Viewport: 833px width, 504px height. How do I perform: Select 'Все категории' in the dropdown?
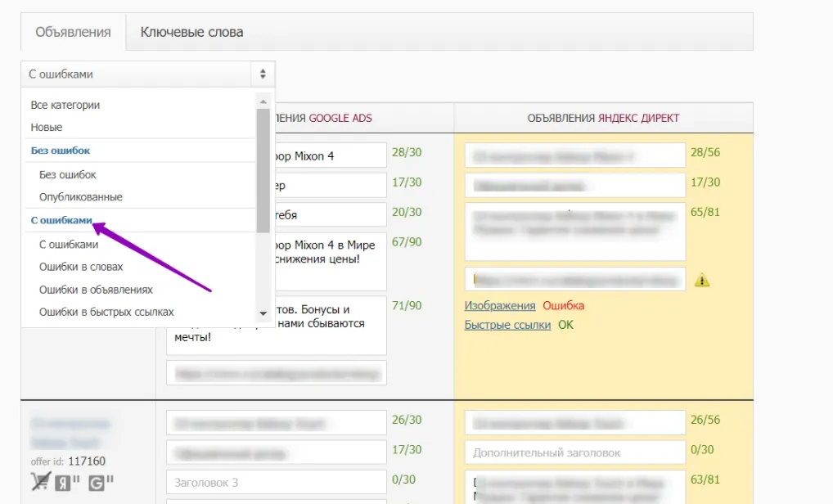[x=65, y=106]
